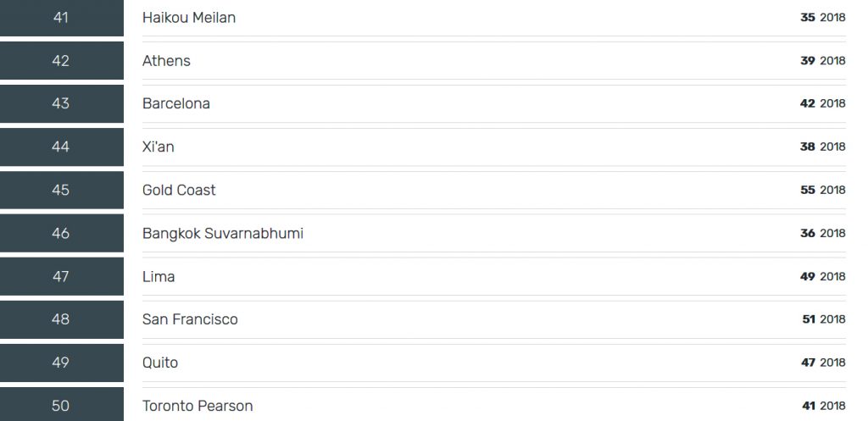Click the Haikou Meilan airport name
868x421 pixels.
[x=189, y=18]
